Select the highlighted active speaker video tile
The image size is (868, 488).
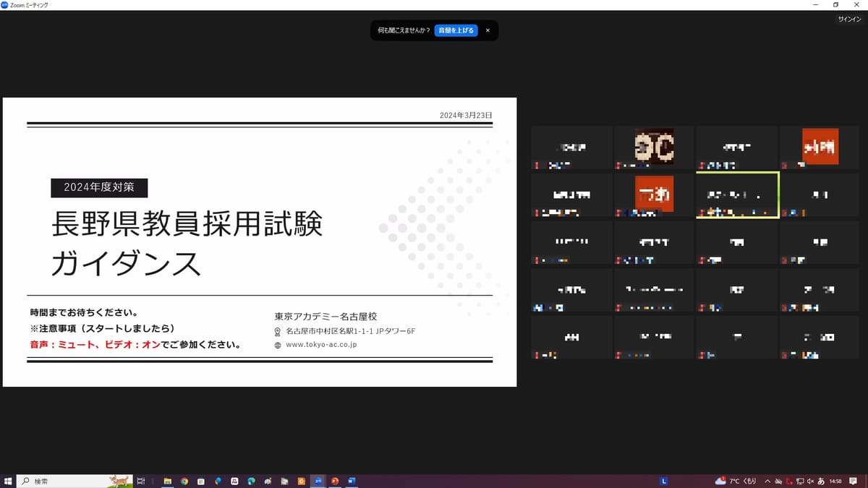pos(737,194)
